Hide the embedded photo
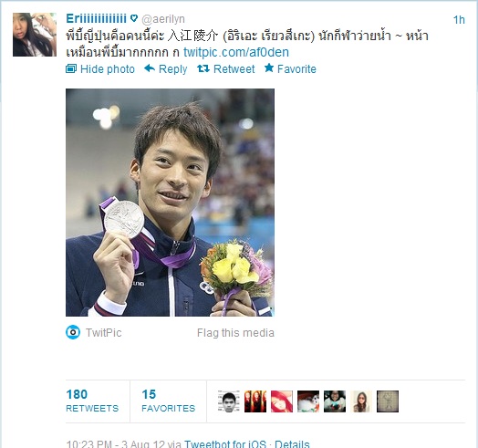Image resolution: width=478 pixels, height=448 pixels. pos(108,69)
